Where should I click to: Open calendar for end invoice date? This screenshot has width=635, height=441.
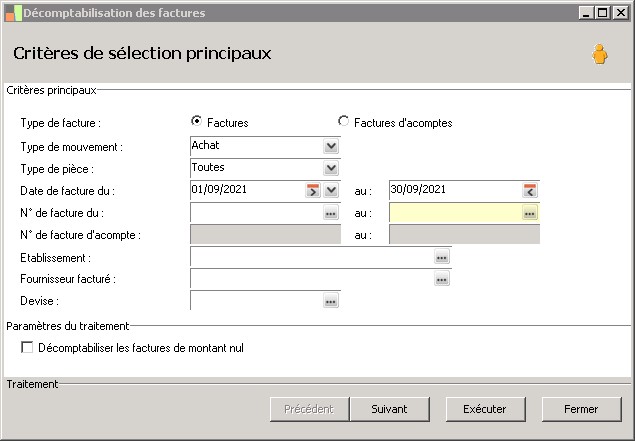[x=530, y=190]
